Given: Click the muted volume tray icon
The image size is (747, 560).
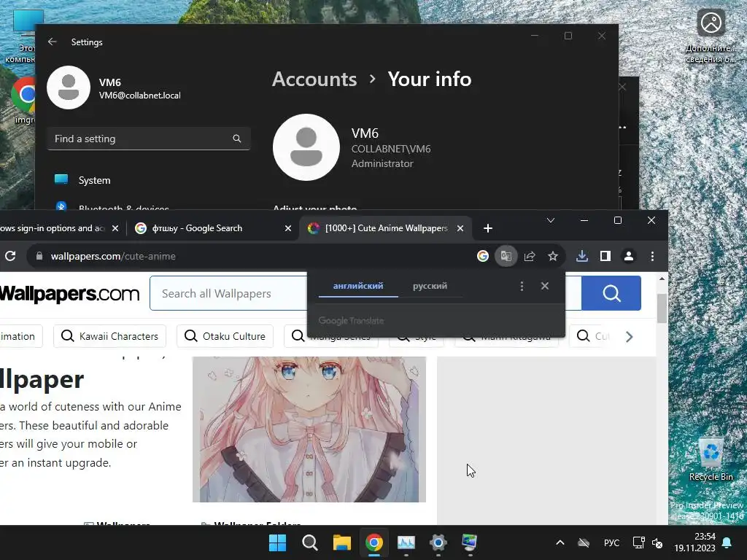Looking at the screenshot, I should (657, 542).
